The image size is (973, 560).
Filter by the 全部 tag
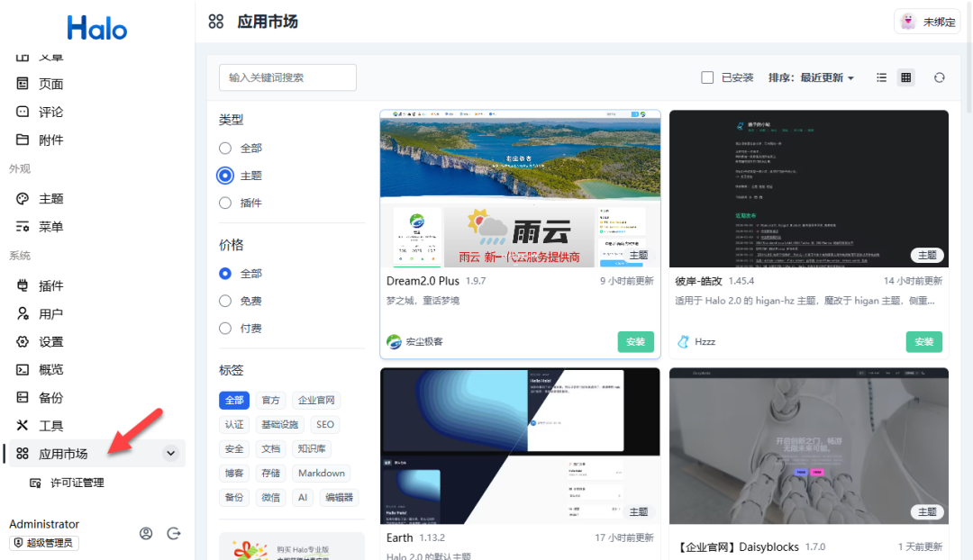234,400
